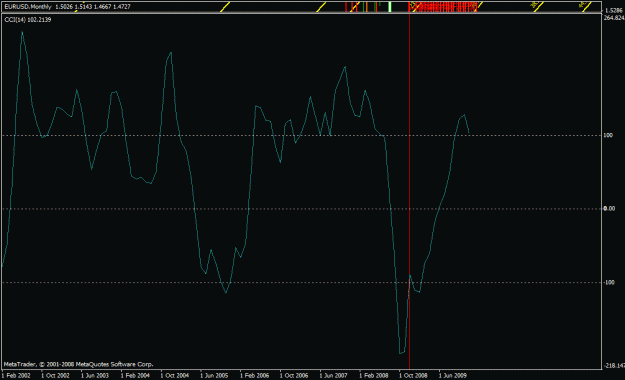This screenshot has width=625, height=380.
Task: Click the white bar in the top price strip
Action: [390, 7]
